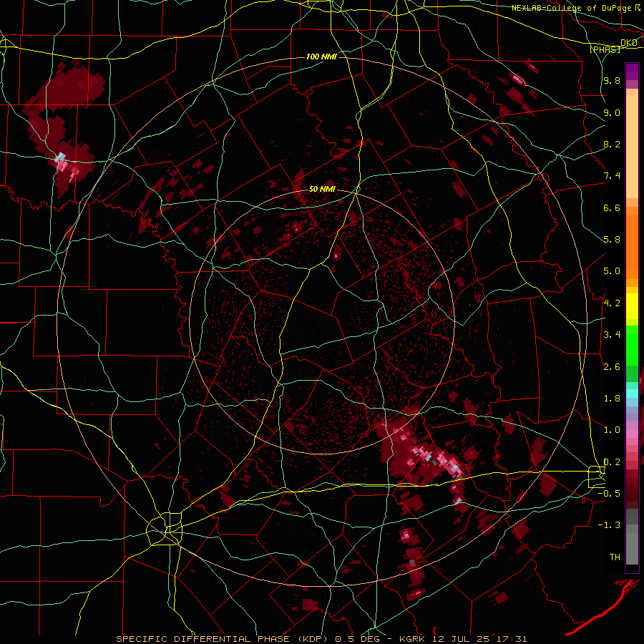Click the 17:31 timestamp
The image size is (644, 644).
[513, 639]
